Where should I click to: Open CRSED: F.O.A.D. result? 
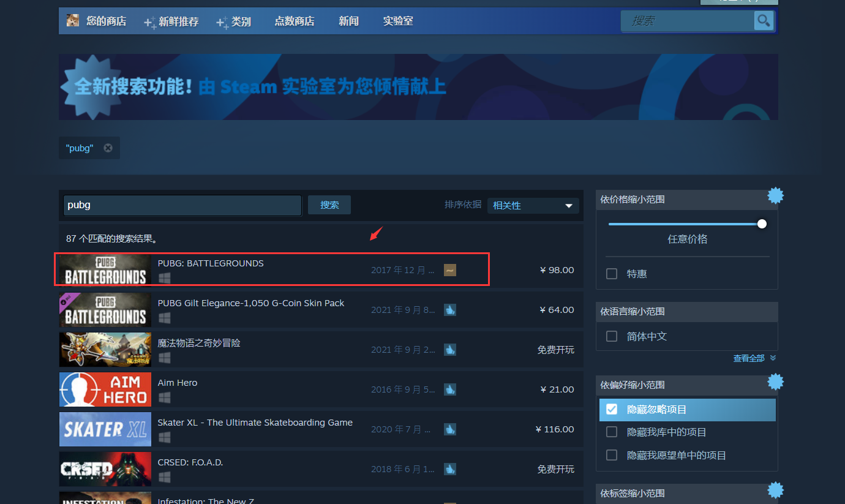click(190, 462)
